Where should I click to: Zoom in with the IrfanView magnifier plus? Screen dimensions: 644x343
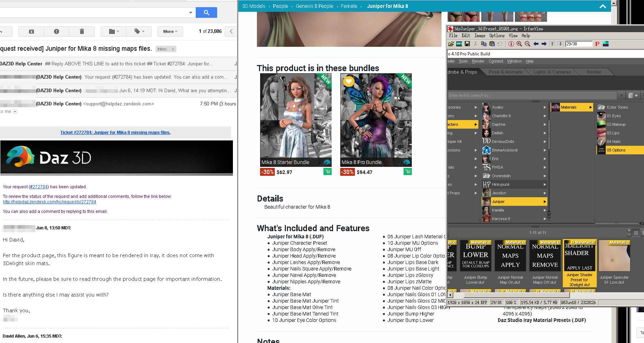[x=519, y=44]
